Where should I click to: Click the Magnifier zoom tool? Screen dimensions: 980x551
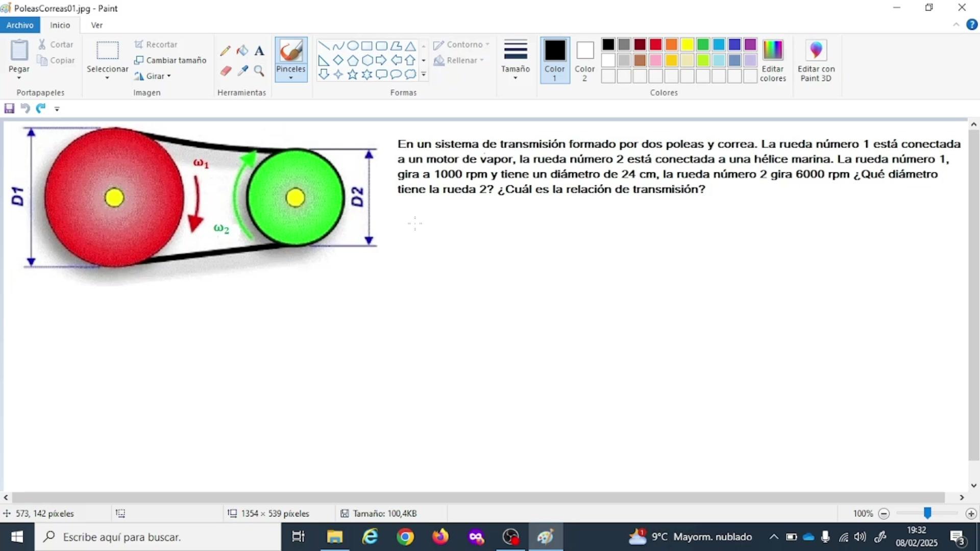[259, 71]
